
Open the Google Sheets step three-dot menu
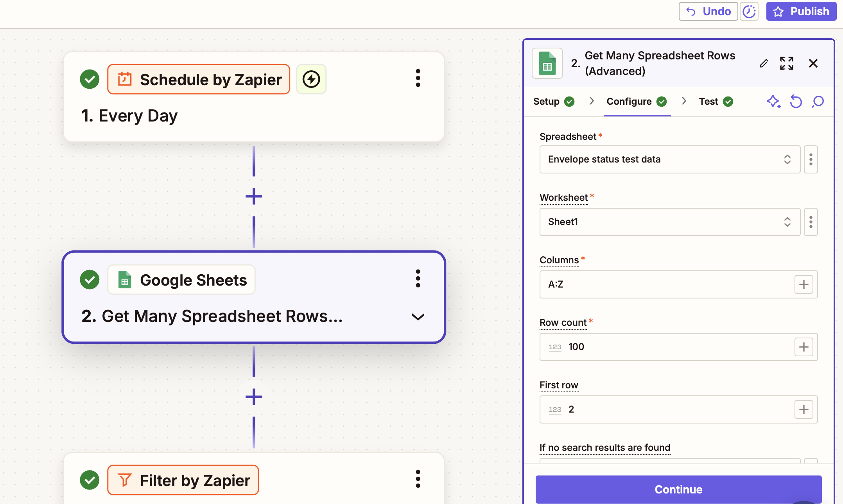coord(418,279)
